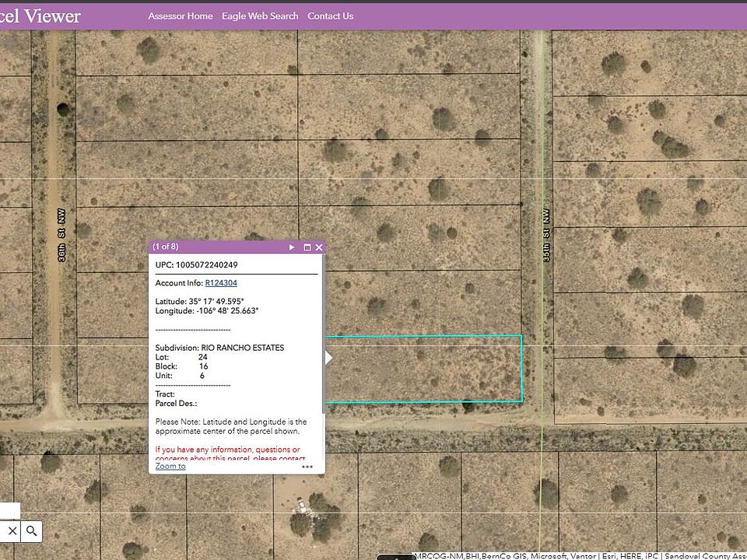Open the Assessor Home page

(181, 16)
